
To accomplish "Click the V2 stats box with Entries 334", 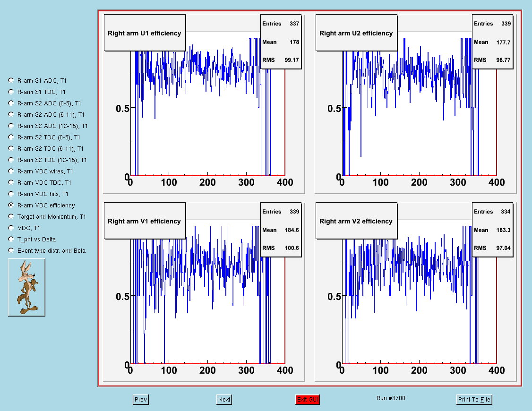I will coord(493,230).
